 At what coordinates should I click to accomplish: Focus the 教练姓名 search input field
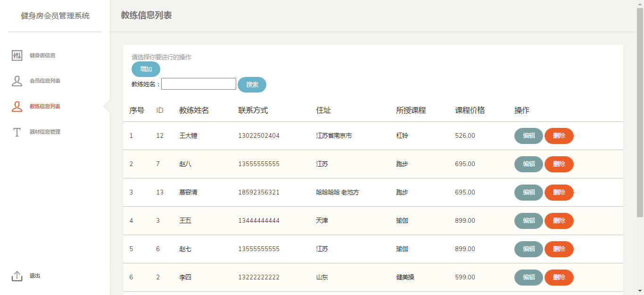pyautogui.click(x=198, y=84)
